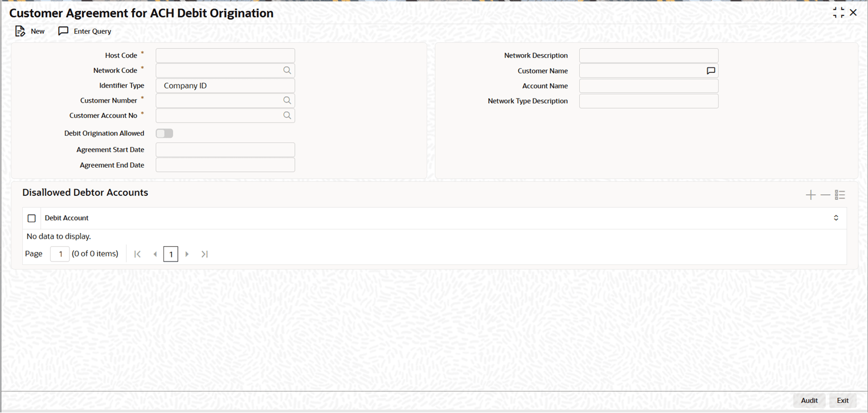Go to next page arrow

click(187, 254)
